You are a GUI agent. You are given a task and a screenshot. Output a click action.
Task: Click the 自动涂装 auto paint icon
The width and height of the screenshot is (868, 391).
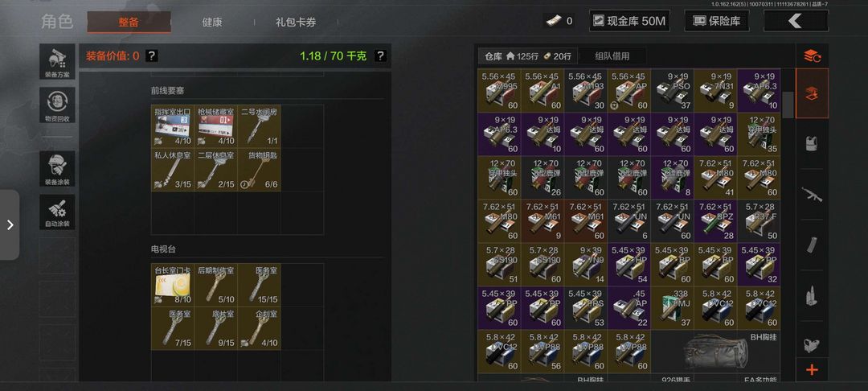[x=57, y=212]
